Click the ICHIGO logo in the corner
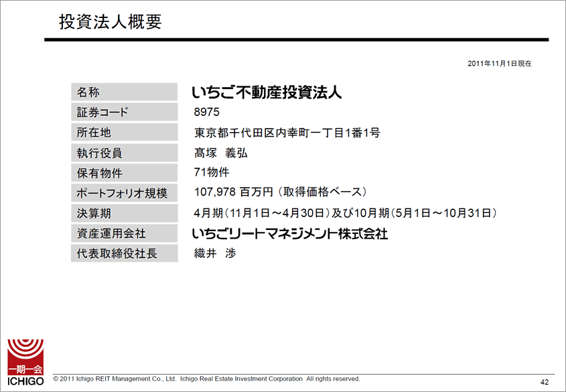 tap(25, 362)
